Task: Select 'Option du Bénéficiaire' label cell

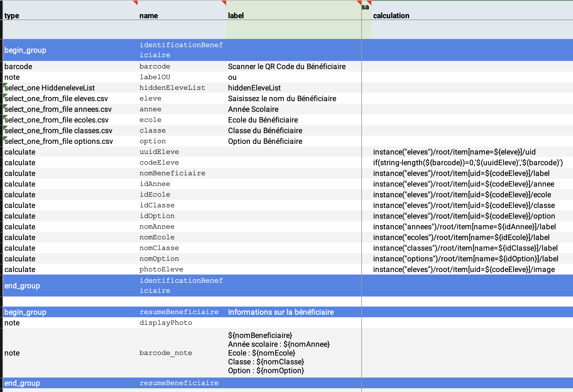Action: click(x=294, y=141)
